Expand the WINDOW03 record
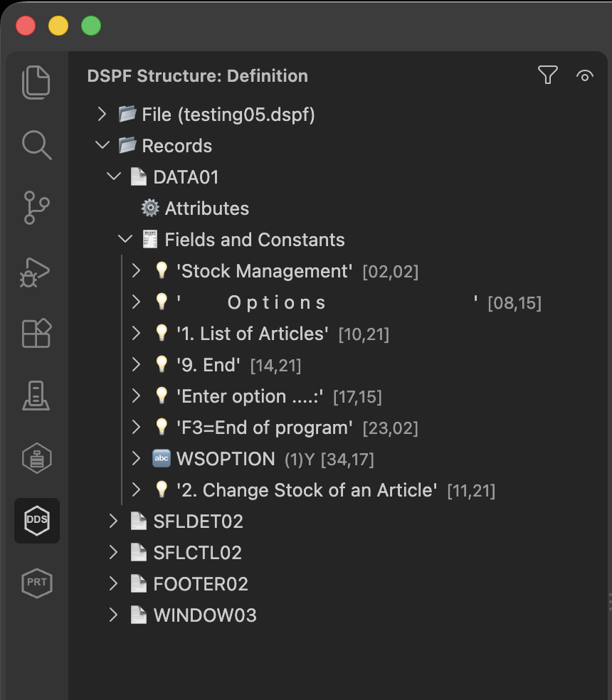 tap(113, 615)
